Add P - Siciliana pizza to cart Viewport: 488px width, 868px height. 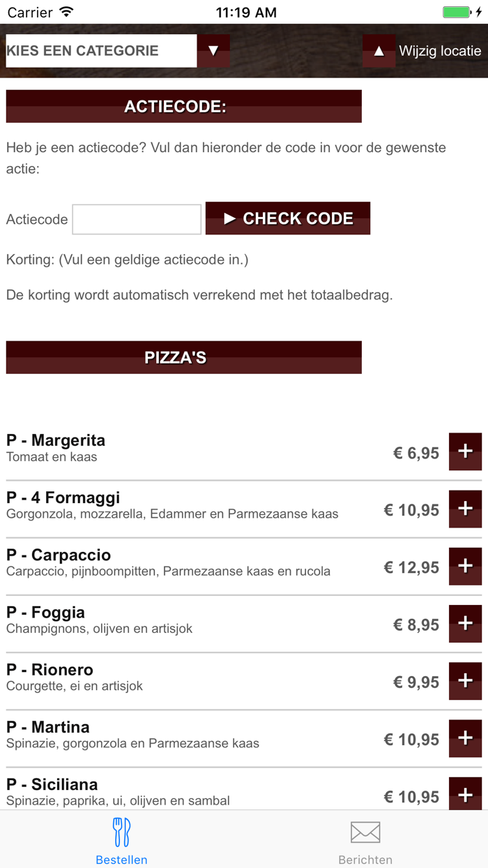tap(465, 793)
